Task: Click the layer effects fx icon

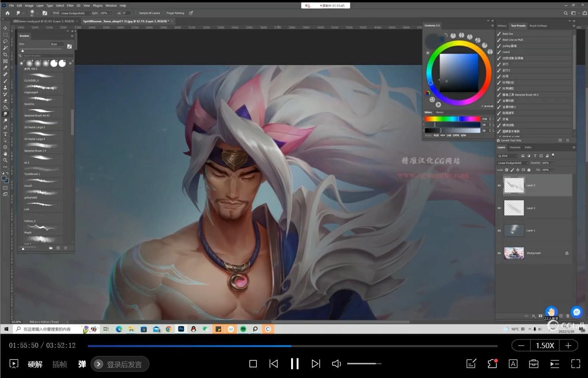Action: tap(534, 316)
